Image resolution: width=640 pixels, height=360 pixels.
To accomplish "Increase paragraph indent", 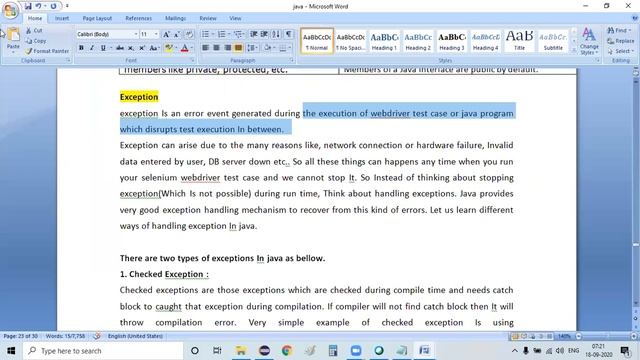I will pos(264,35).
